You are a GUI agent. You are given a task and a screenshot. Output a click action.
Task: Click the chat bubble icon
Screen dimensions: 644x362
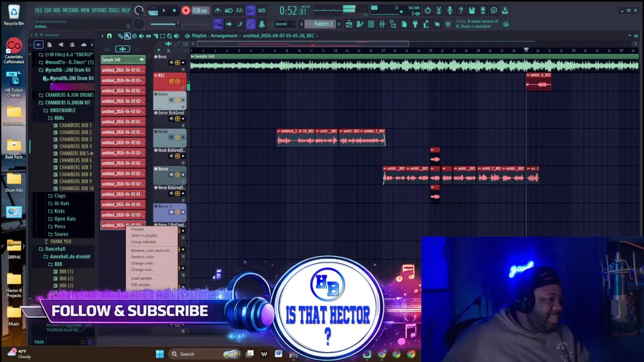pos(494,11)
